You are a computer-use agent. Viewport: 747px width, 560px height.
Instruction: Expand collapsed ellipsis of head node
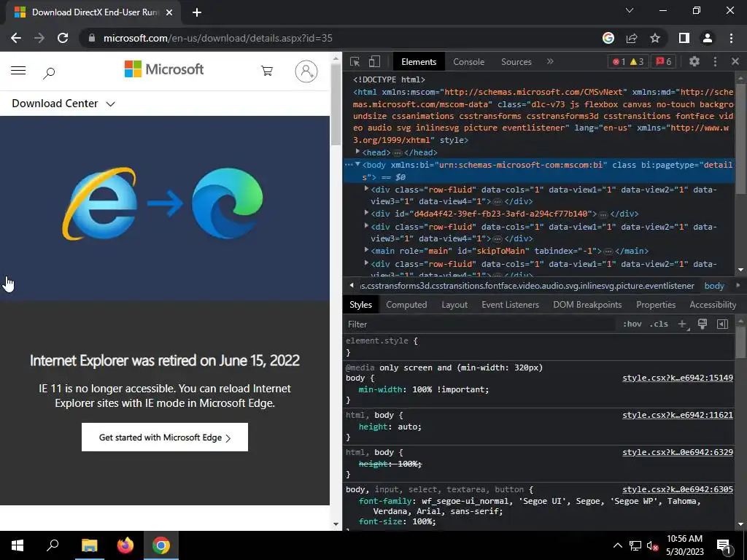398,153
